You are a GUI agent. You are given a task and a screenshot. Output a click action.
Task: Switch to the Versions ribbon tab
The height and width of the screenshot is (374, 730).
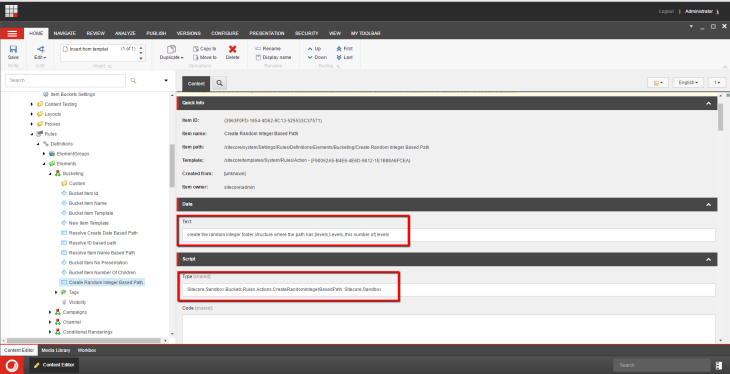click(x=189, y=34)
